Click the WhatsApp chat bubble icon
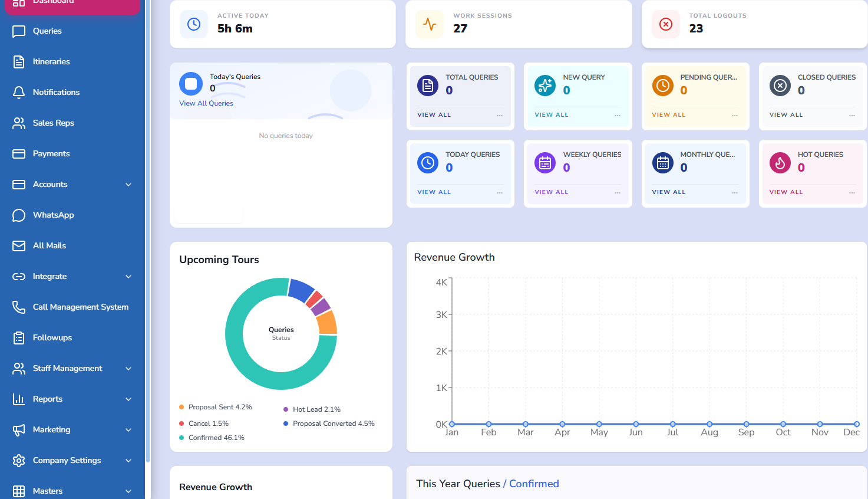Screen dimensions: 868x499 point(19,215)
